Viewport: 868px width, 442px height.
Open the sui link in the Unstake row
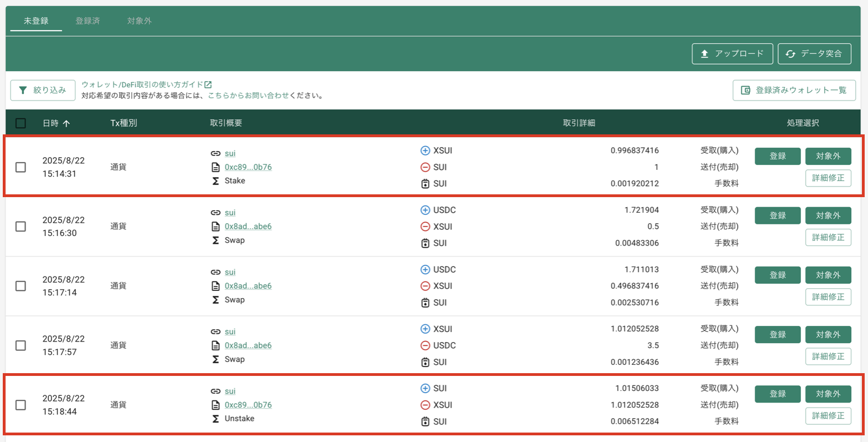coord(230,391)
